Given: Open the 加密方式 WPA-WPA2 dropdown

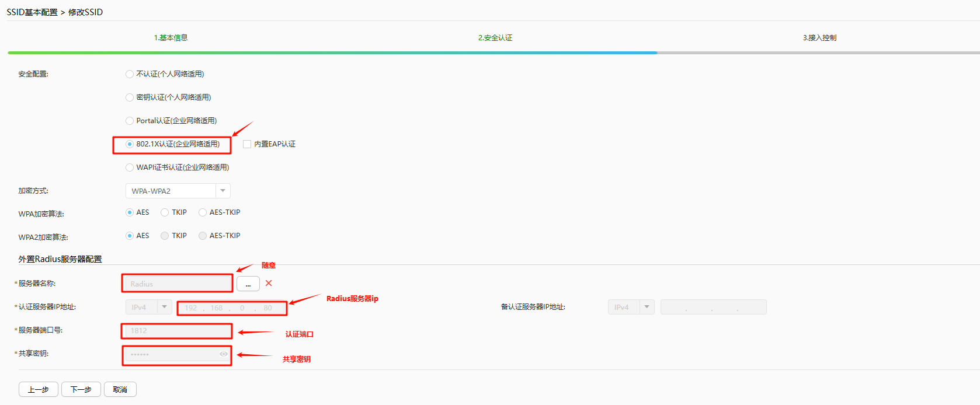Looking at the screenshot, I should [x=223, y=191].
